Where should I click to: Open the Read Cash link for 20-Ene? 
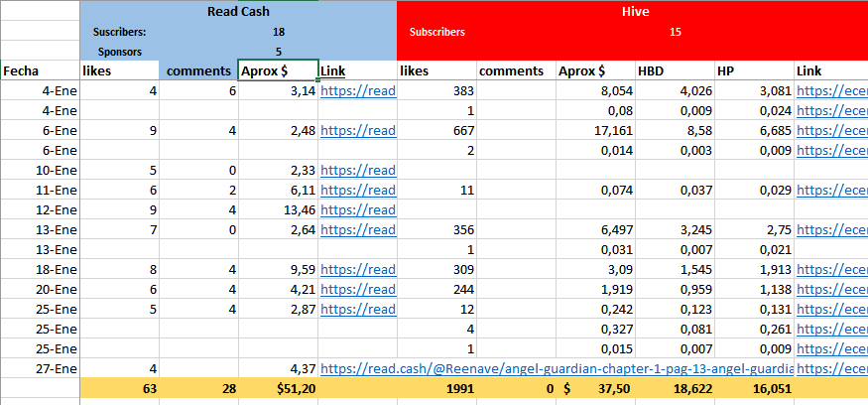pos(358,289)
